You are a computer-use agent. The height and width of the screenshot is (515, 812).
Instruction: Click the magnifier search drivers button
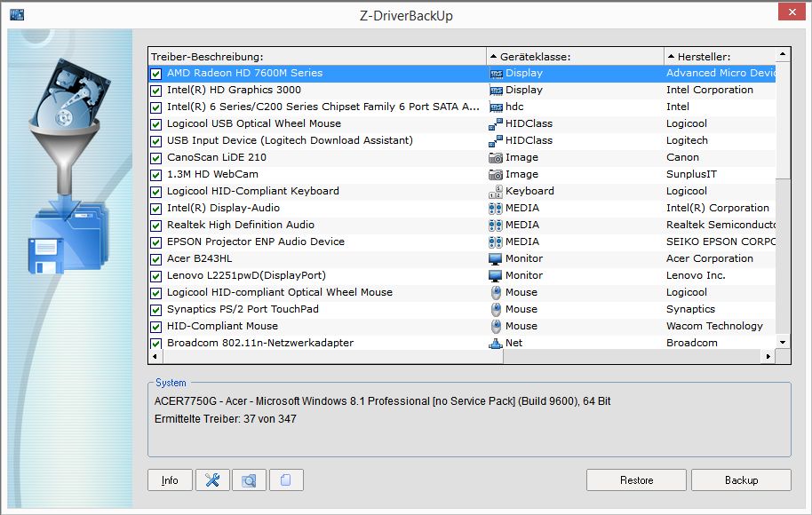[249, 479]
